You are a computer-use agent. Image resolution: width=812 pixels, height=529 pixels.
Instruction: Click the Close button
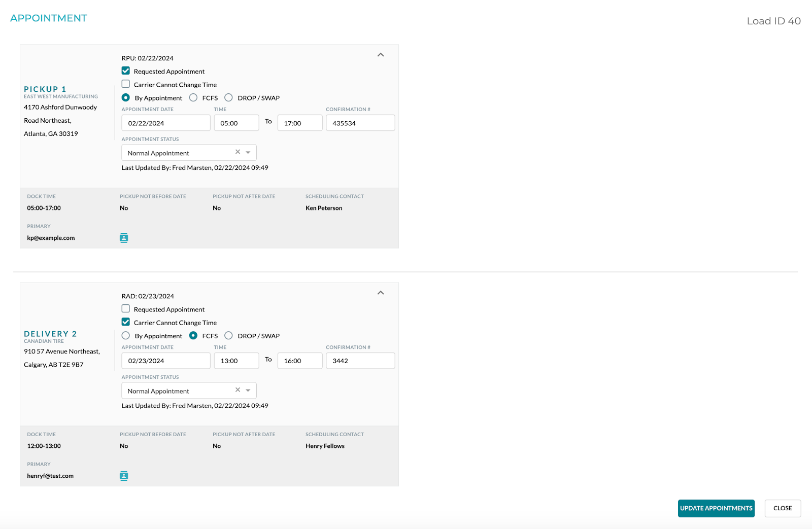coord(782,508)
